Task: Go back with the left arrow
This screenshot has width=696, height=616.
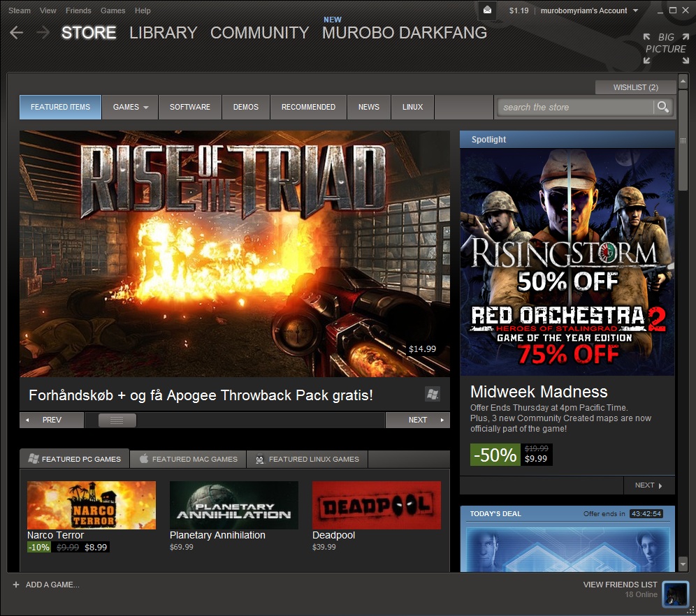Action: point(17,32)
